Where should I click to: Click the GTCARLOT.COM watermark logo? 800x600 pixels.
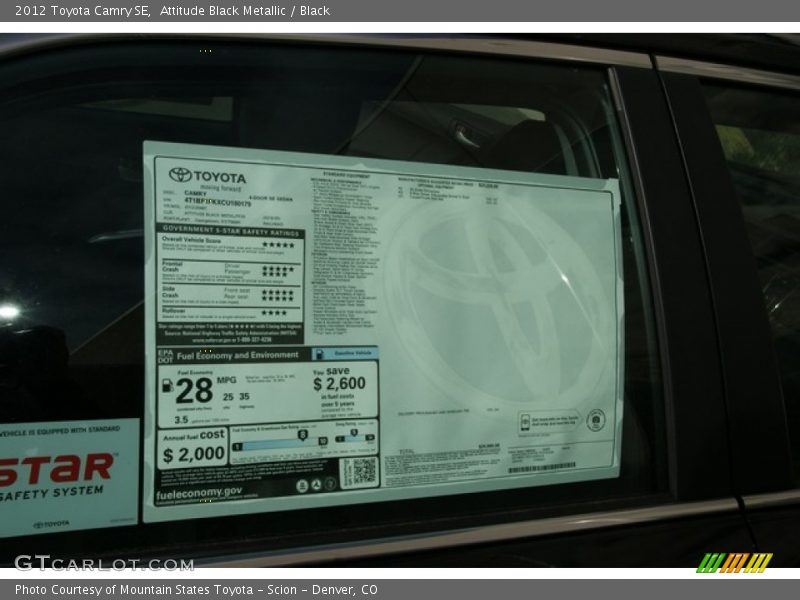(104, 563)
